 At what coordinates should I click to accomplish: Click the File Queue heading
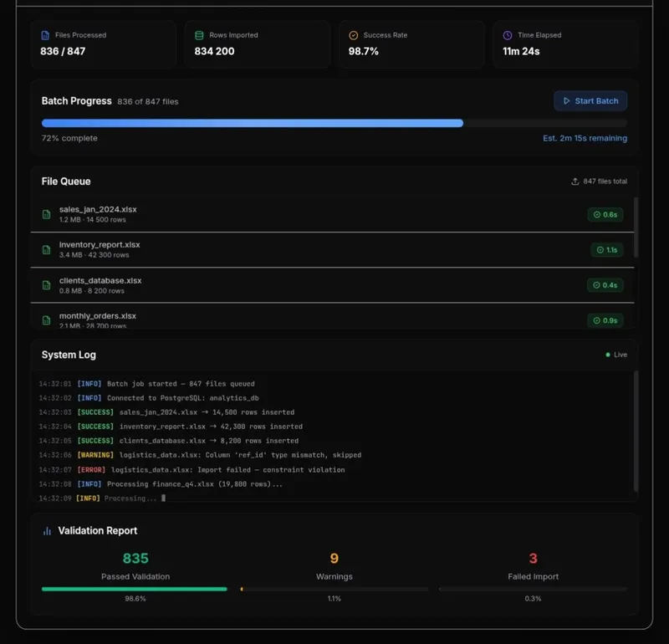pos(66,181)
